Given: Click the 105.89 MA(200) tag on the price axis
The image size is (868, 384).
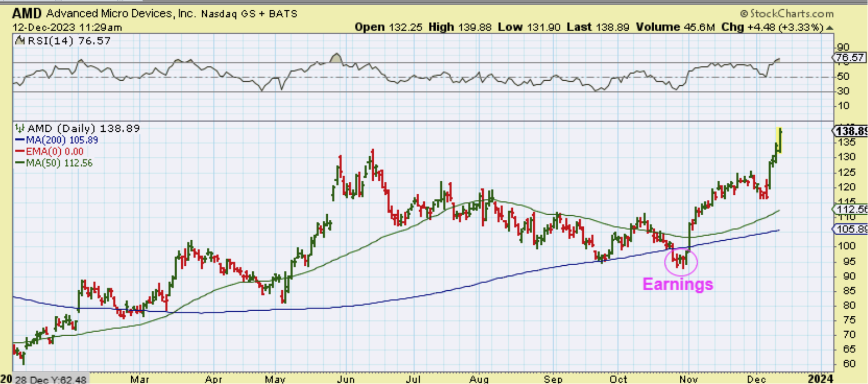Looking at the screenshot, I should (851, 229).
